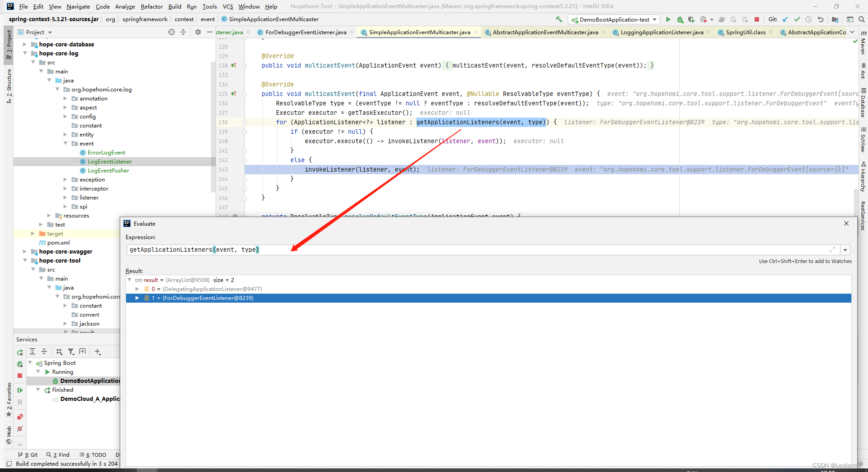Expand hope-core-database module
Viewport: 868px width, 472px height.
pyautogui.click(x=25, y=44)
